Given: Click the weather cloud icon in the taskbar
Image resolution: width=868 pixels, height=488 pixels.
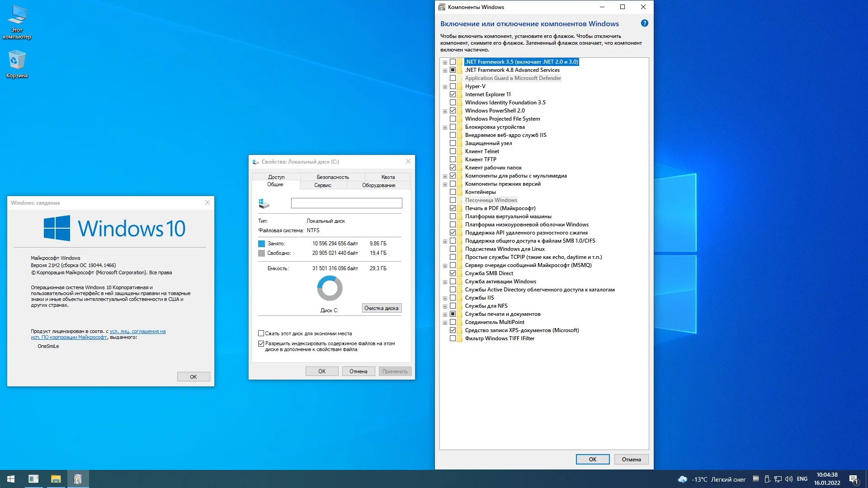Looking at the screenshot, I should point(683,479).
